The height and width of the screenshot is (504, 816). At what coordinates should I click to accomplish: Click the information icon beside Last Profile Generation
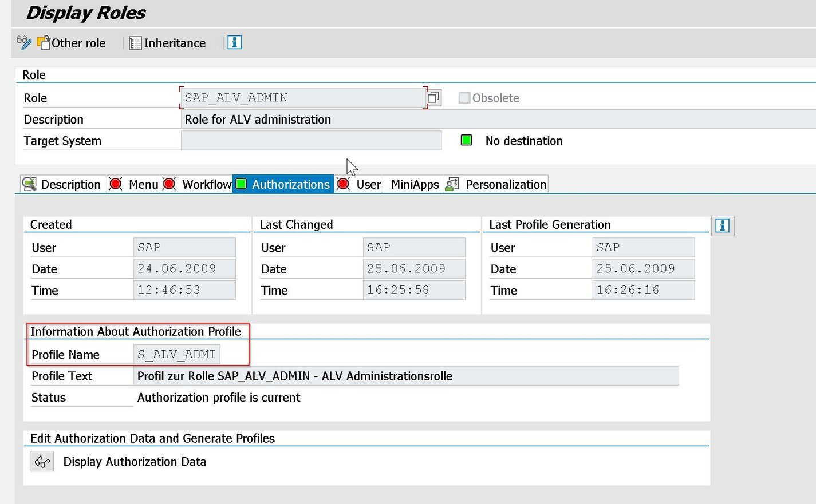(722, 225)
